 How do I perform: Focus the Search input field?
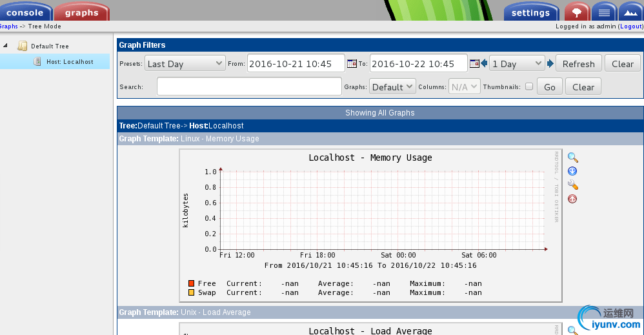tap(249, 86)
